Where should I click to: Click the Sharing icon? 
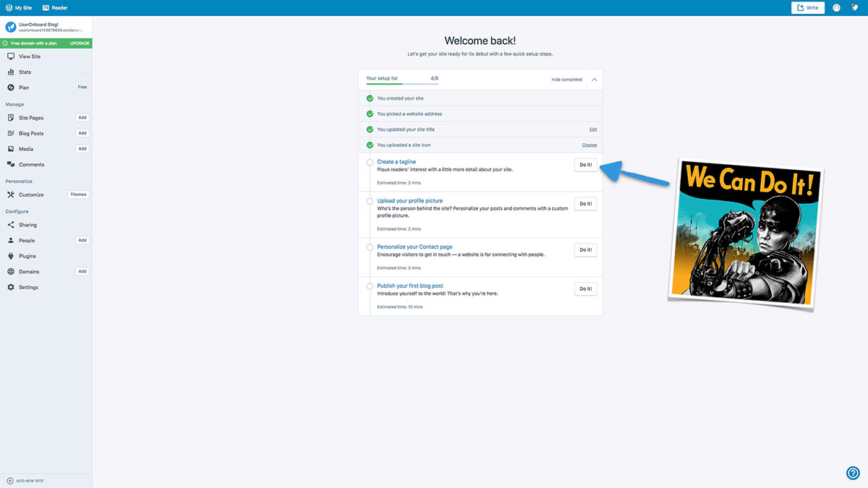coord(11,225)
